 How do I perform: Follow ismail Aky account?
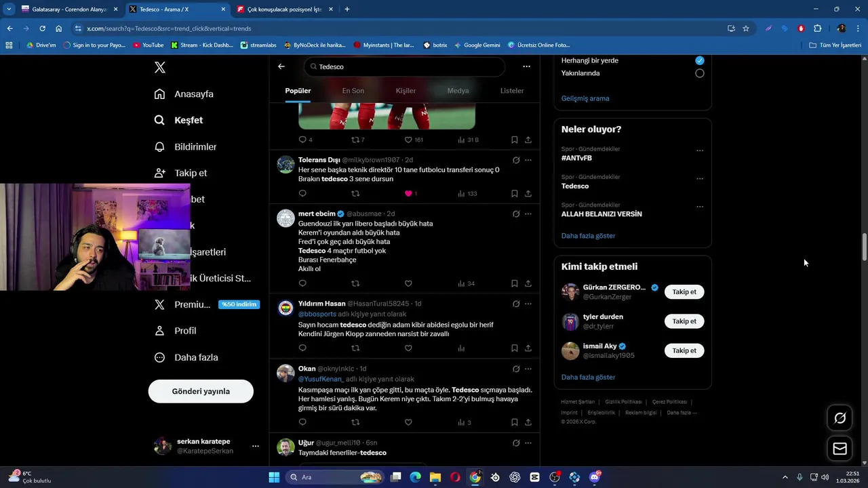point(684,350)
